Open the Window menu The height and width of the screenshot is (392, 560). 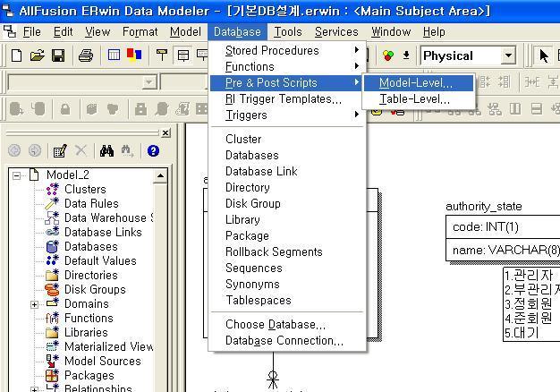click(391, 32)
